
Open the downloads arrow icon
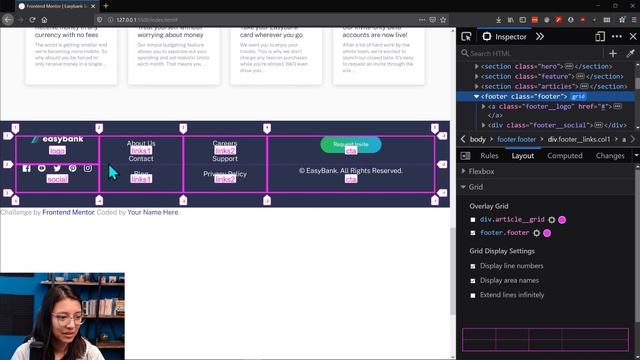(x=498, y=20)
